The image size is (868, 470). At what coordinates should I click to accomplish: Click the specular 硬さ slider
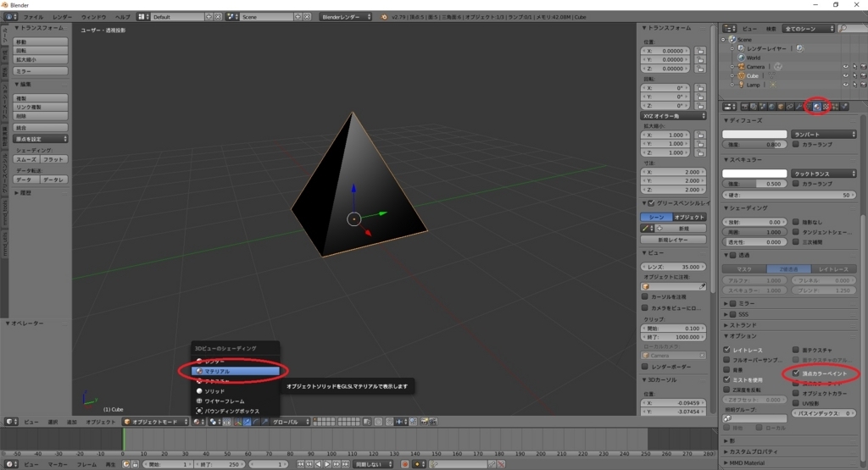point(789,195)
